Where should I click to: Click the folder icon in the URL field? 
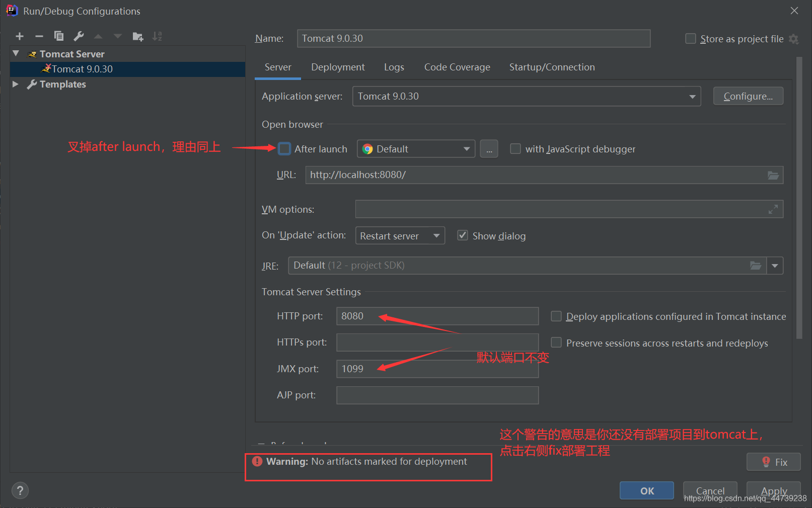click(773, 175)
